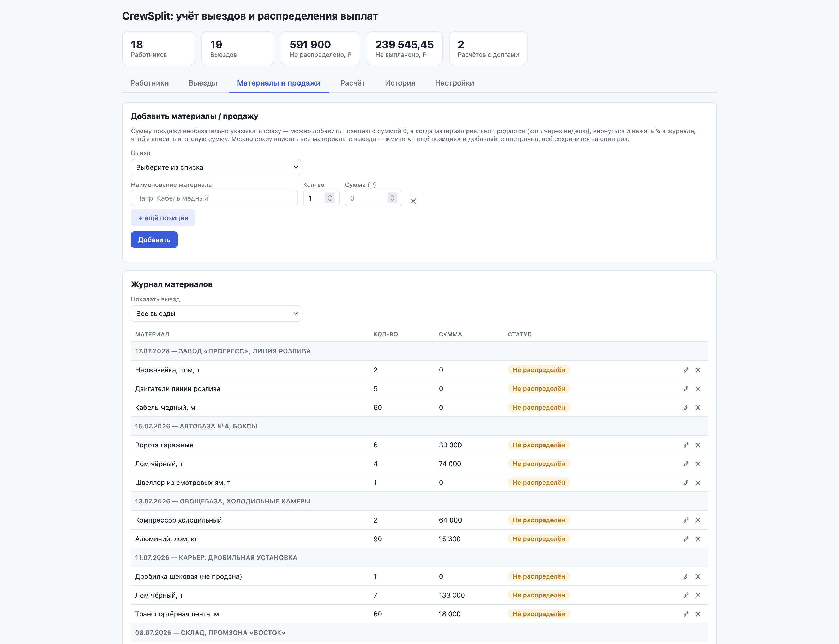
Task: Focus the Сумма (₽) field
Action: (x=374, y=198)
